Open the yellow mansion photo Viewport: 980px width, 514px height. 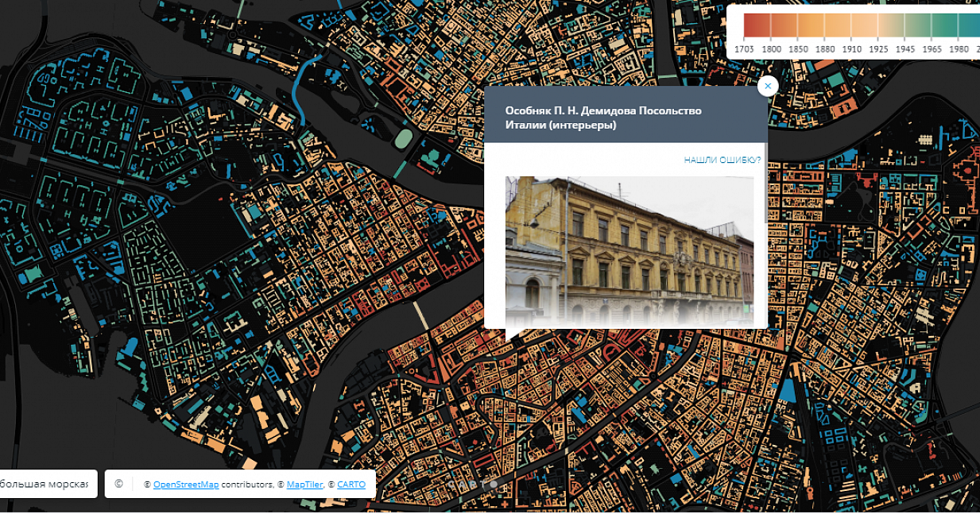629,251
